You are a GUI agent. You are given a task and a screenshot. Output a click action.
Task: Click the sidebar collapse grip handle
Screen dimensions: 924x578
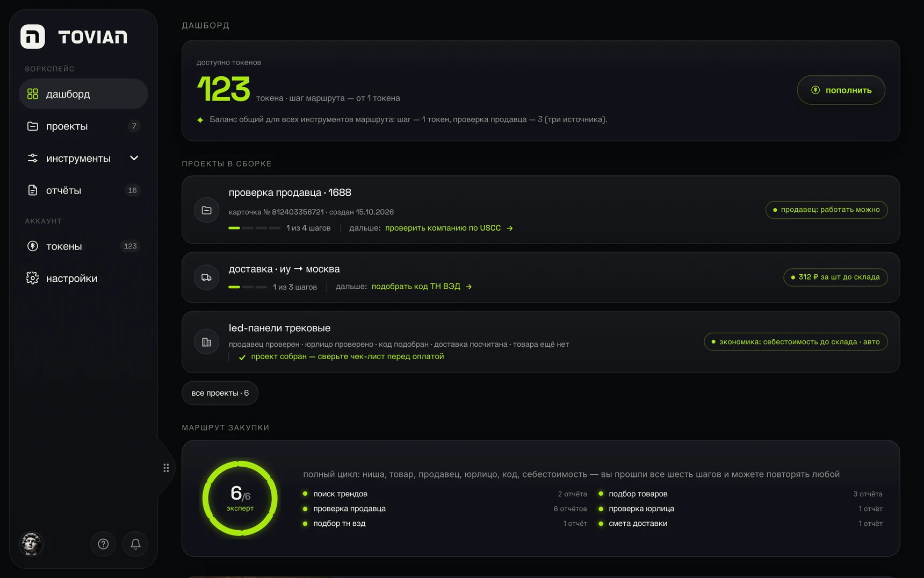(166, 468)
